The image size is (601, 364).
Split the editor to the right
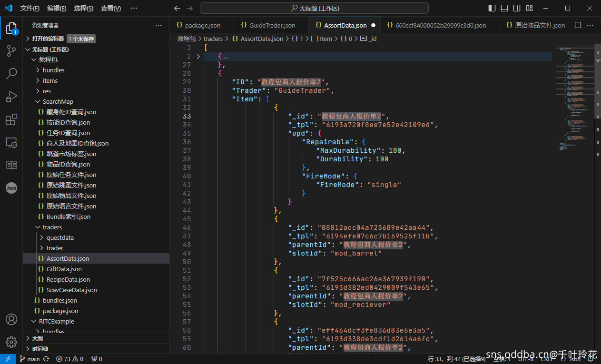578,25
